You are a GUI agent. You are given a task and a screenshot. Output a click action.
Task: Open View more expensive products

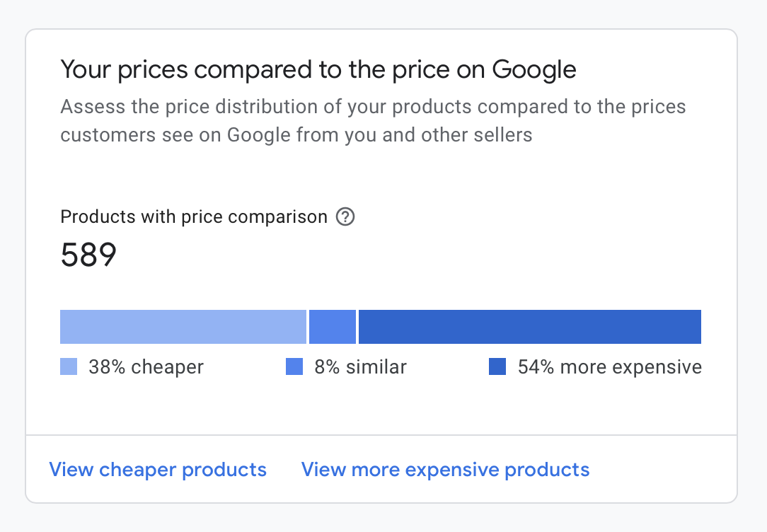pyautogui.click(x=445, y=469)
